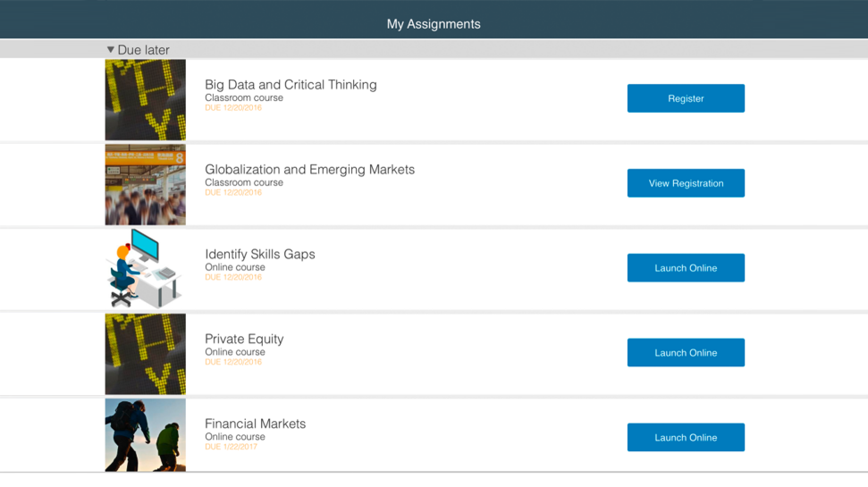Launch Online the Private Equity course
Screen dimensions: 868x487
686,353
